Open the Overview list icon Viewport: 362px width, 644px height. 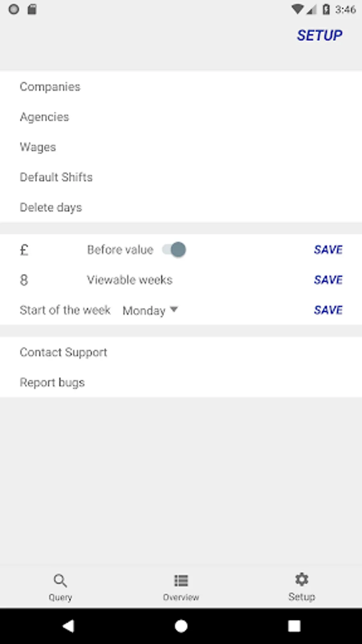coord(181,580)
